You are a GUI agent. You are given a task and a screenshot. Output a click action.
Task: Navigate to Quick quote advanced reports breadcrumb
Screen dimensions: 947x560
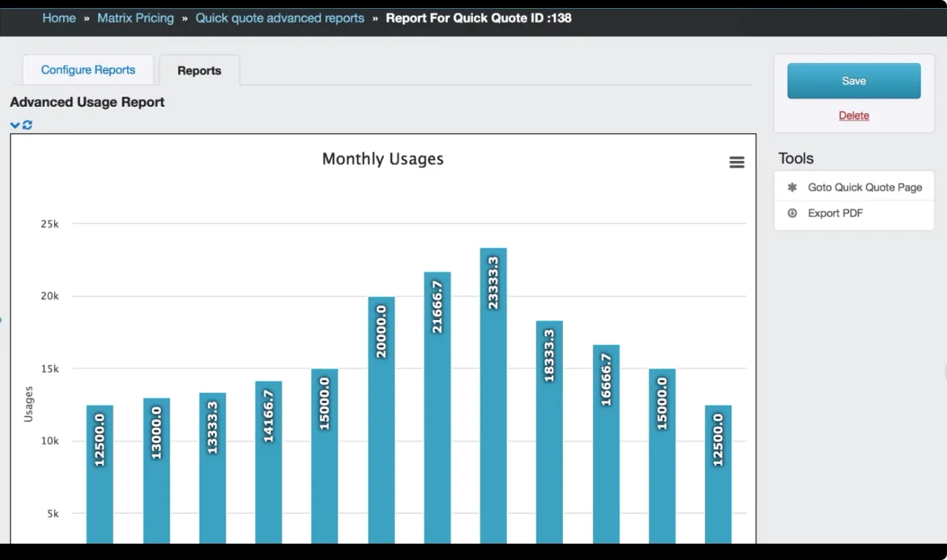(280, 18)
